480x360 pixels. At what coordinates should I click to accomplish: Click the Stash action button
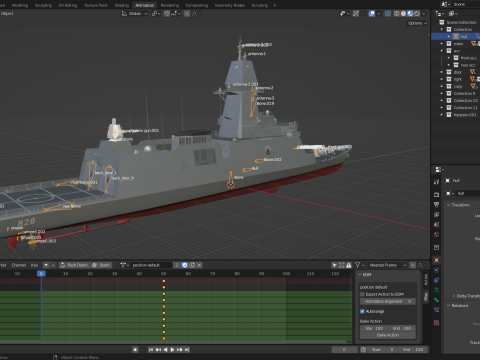(x=101, y=265)
